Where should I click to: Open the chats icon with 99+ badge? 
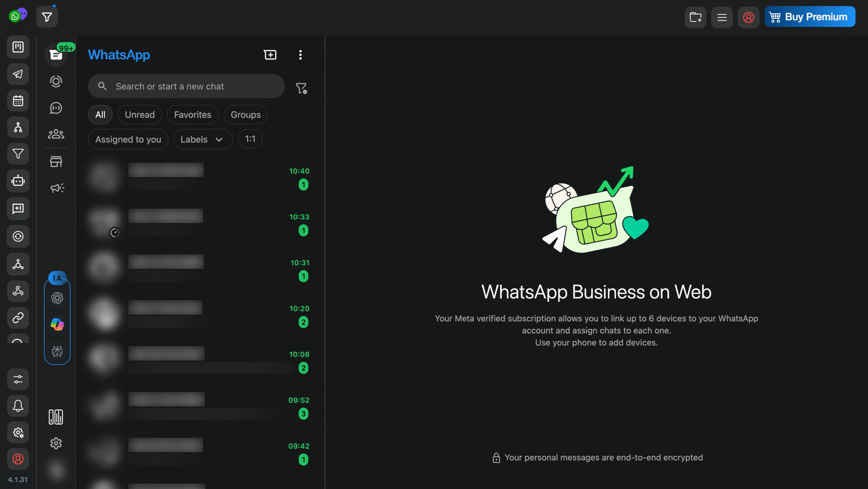(56, 54)
